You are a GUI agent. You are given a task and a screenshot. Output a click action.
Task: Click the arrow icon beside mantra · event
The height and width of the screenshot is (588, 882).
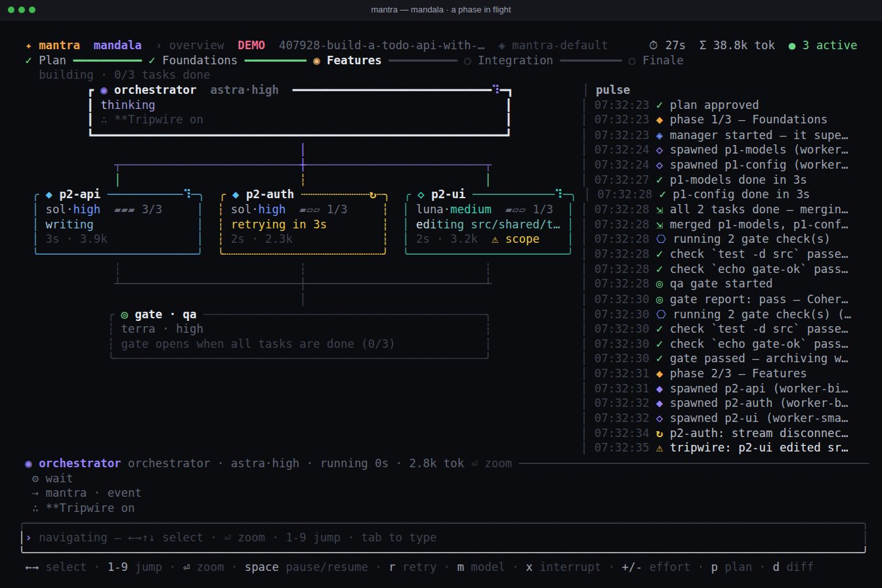(x=35, y=493)
